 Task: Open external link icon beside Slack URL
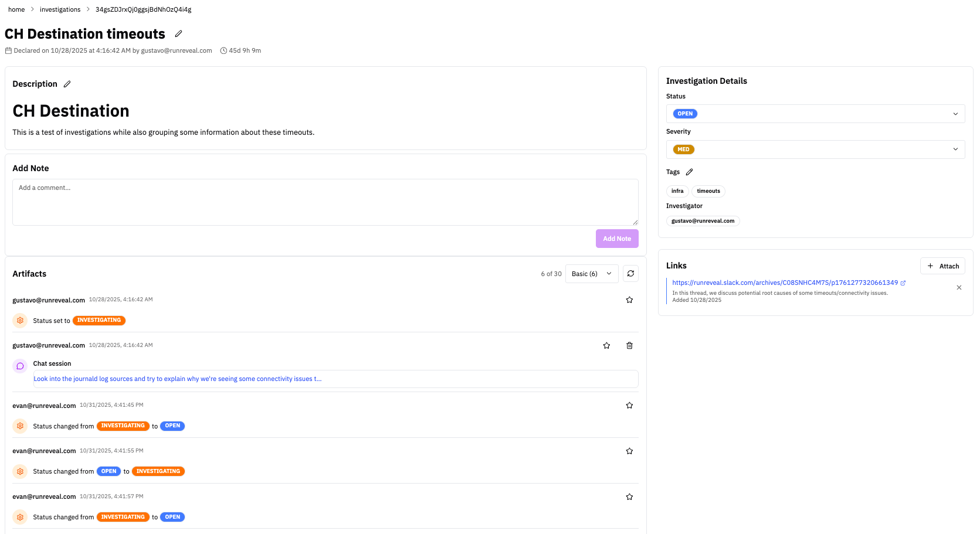[903, 283]
